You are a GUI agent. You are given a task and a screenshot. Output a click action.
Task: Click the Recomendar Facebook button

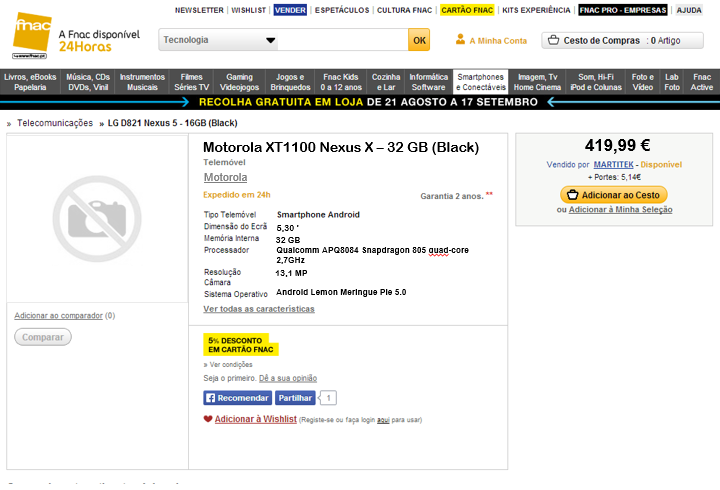click(237, 398)
